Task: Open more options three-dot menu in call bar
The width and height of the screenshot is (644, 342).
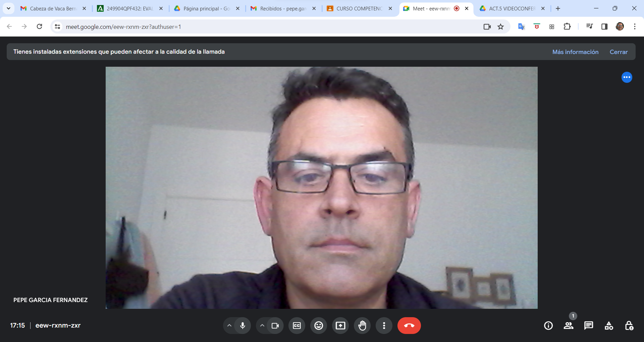Action: [384, 326]
